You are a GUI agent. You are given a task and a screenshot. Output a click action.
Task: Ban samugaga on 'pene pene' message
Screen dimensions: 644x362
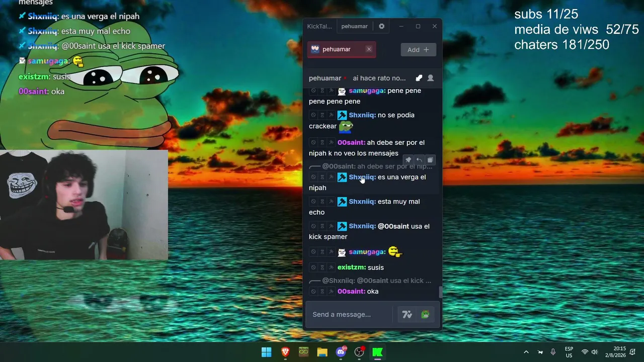313,90
